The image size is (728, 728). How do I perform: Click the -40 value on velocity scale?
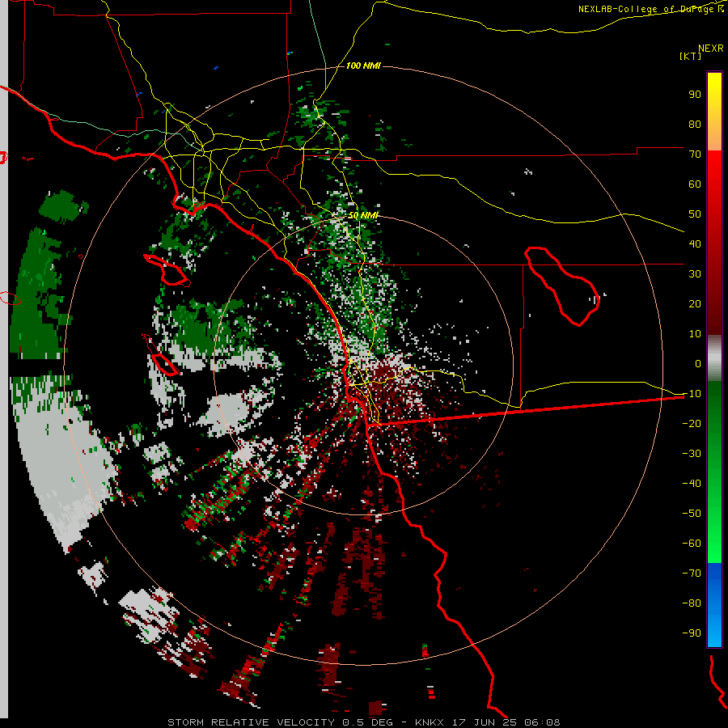[x=692, y=484]
